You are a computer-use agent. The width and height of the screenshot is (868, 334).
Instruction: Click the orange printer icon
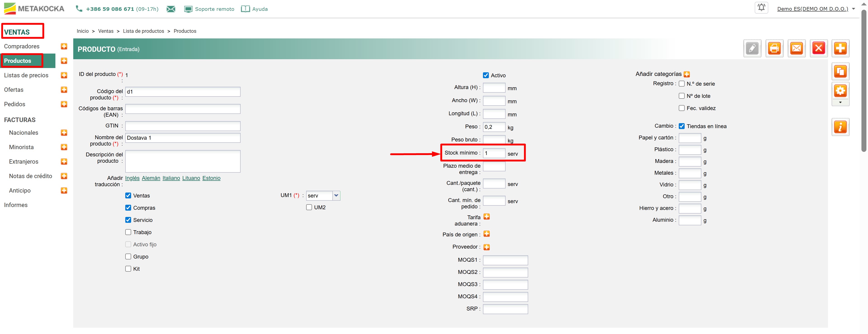click(x=774, y=49)
